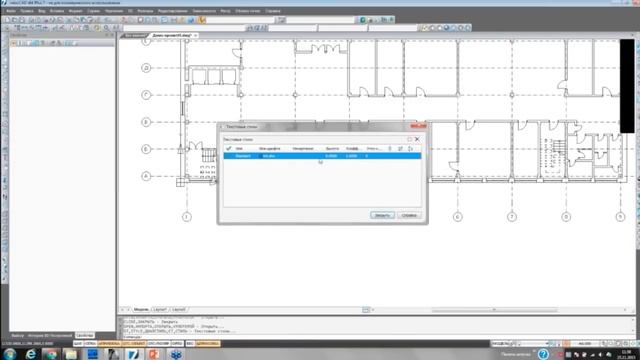The width and height of the screenshot is (640, 360).
Task: Click the Закрыть button in the text styles dialog
Action: [382, 215]
